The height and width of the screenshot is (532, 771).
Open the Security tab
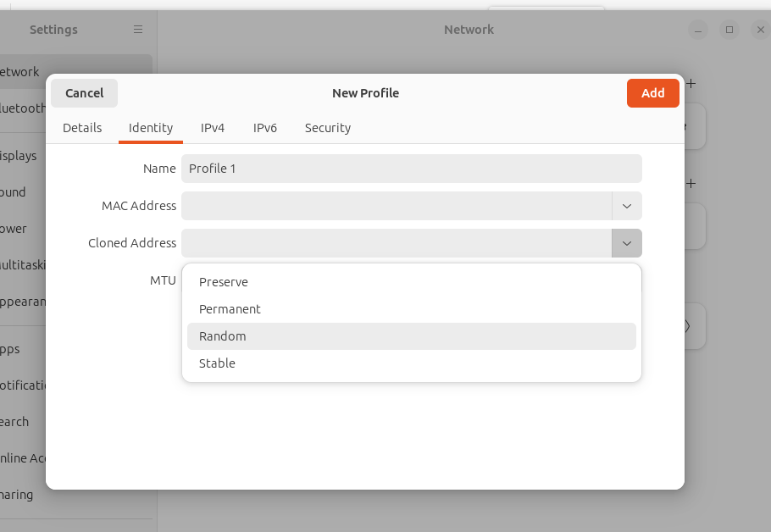pos(328,128)
